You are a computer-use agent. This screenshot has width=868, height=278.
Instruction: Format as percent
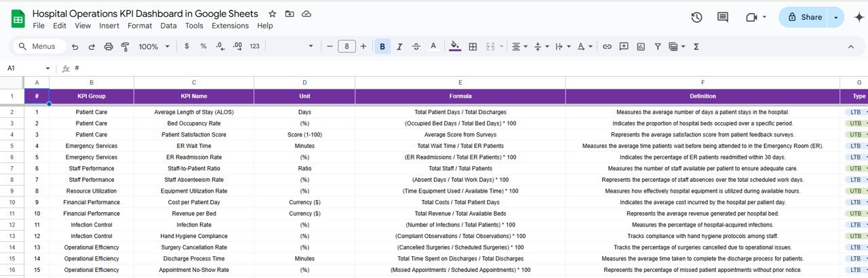pyautogui.click(x=203, y=47)
